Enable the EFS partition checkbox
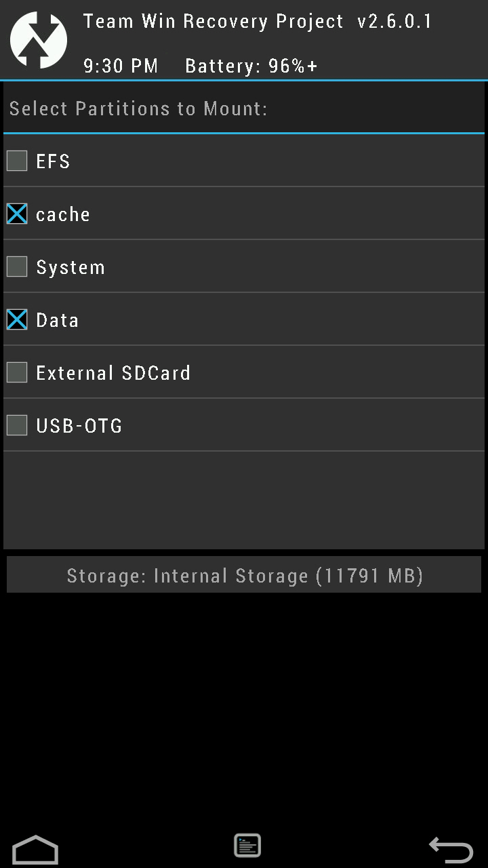Viewport: 488px width, 868px height. [x=17, y=161]
